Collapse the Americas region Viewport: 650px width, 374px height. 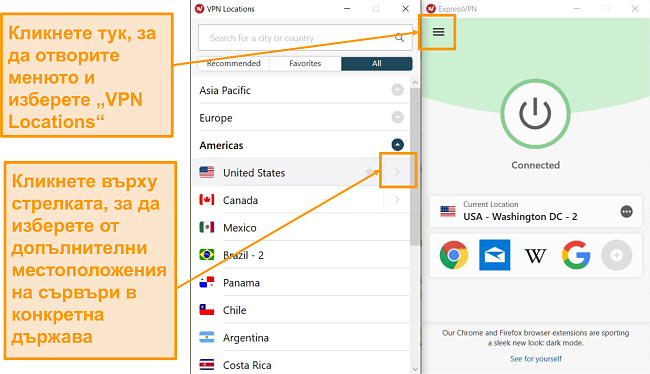(x=398, y=145)
